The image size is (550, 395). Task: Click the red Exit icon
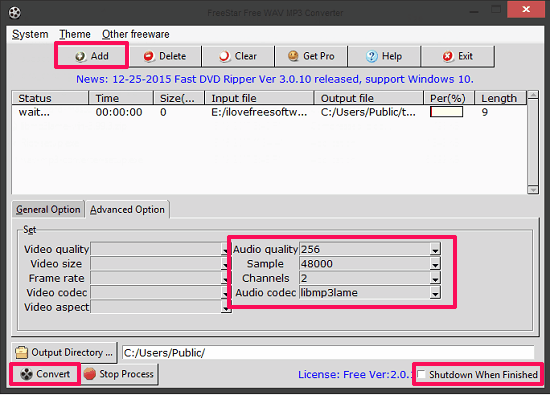pos(448,56)
